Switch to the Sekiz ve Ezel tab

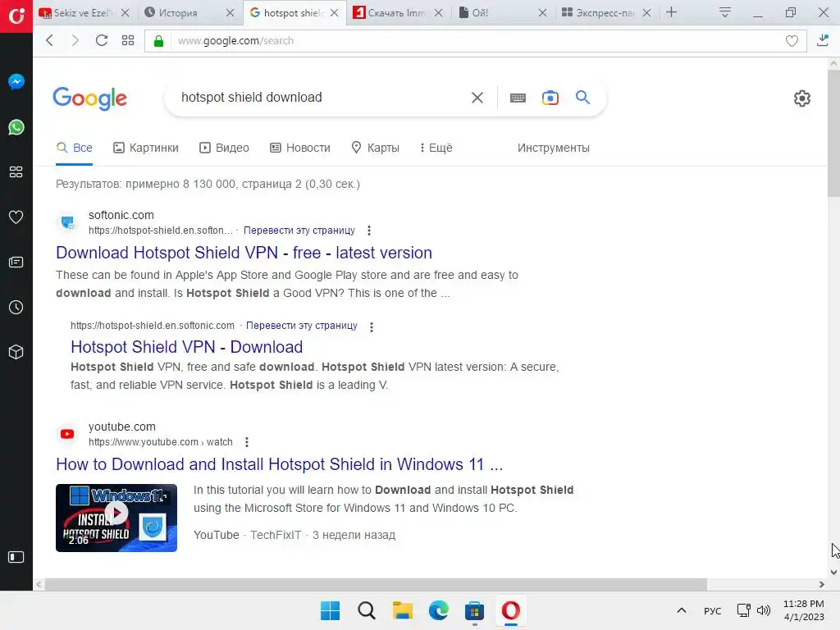(x=84, y=12)
